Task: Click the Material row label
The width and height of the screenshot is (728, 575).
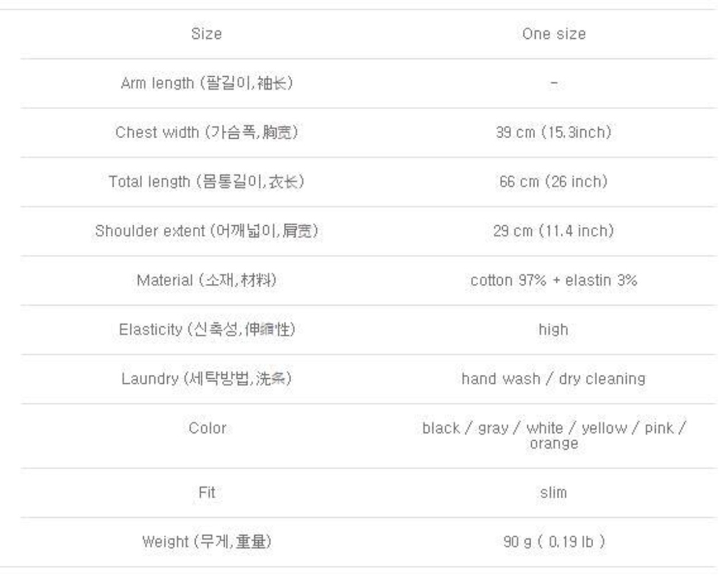Action: tap(206, 280)
